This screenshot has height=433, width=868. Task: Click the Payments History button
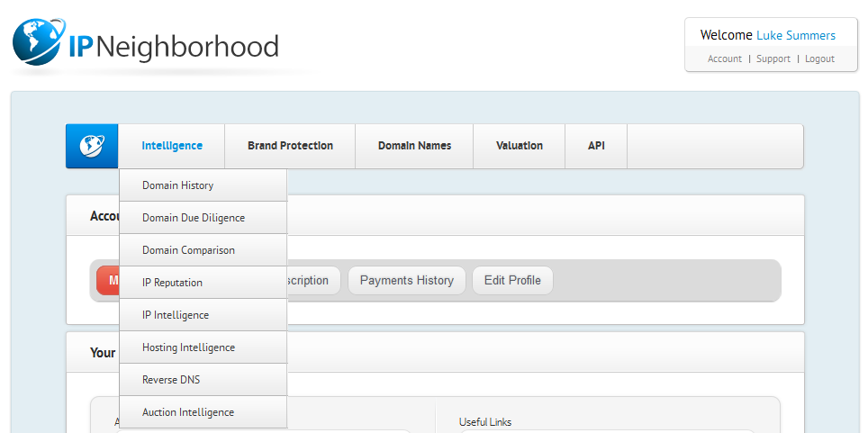point(406,280)
